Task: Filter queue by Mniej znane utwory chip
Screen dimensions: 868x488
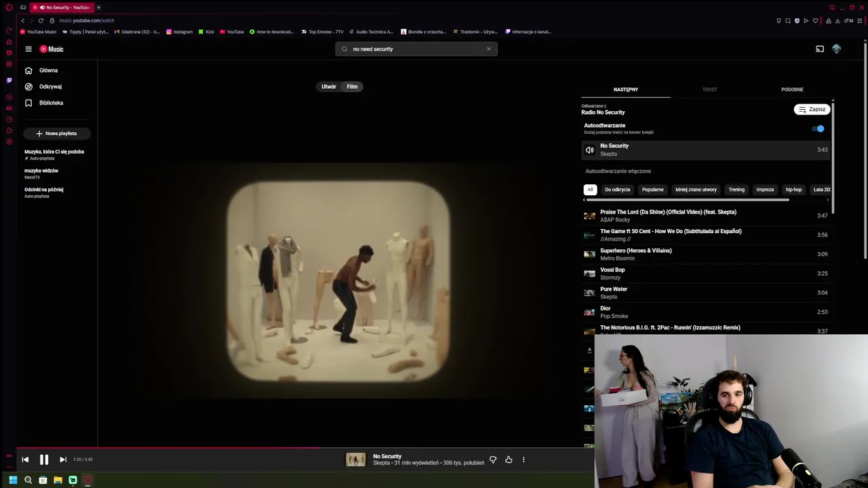Action: [696, 190]
